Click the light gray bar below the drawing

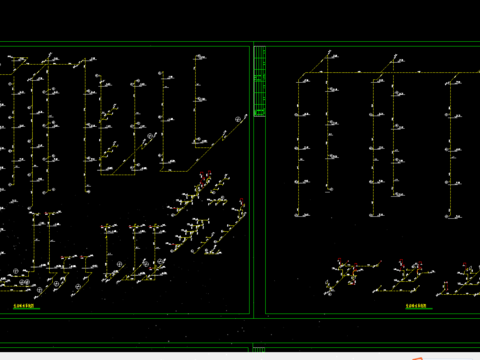(240, 356)
